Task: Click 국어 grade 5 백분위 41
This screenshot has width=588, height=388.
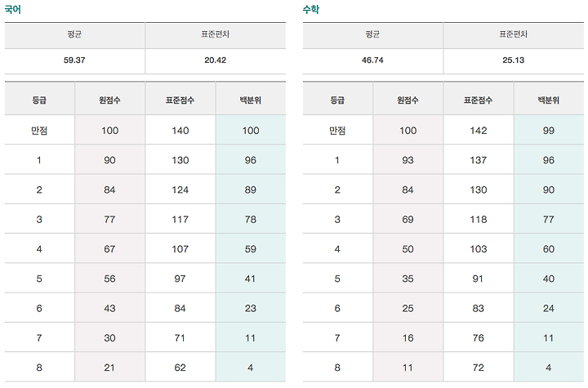Action: (250, 279)
